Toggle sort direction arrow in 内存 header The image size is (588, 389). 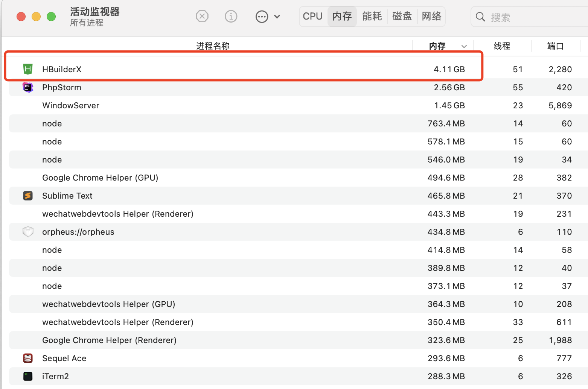point(464,46)
